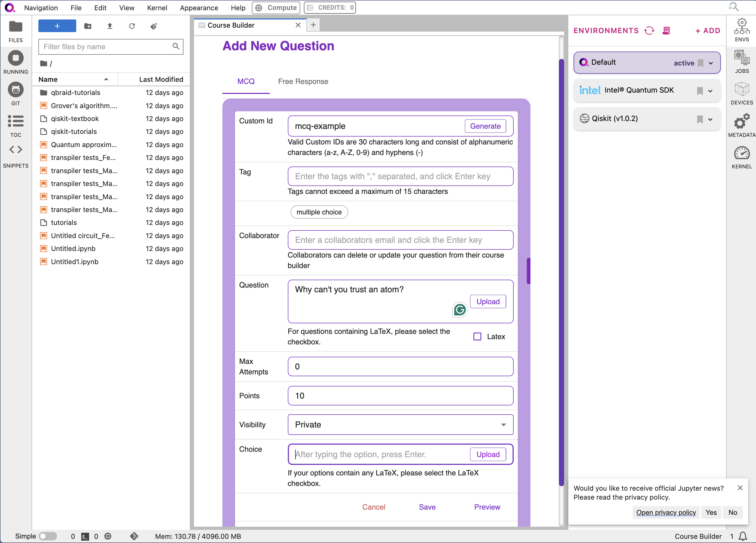Toggle the Simple interface mode switch
This screenshot has width=756, height=543.
pos(48,536)
